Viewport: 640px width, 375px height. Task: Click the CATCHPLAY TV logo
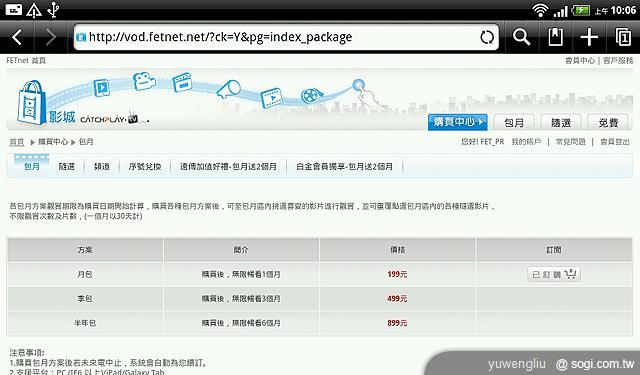(x=114, y=118)
